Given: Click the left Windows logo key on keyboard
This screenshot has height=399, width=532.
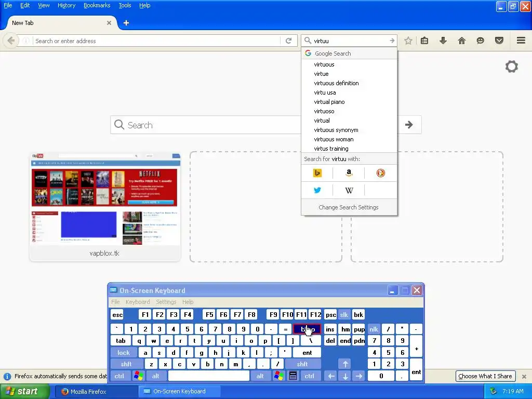Looking at the screenshot, I should click(x=138, y=376).
